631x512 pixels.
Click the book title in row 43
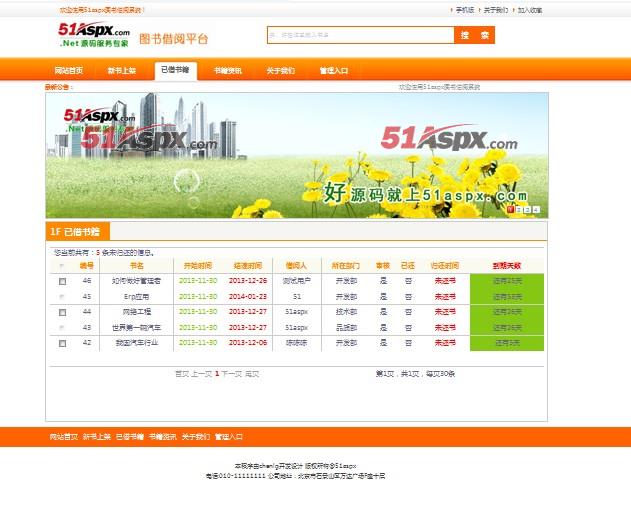point(136,328)
